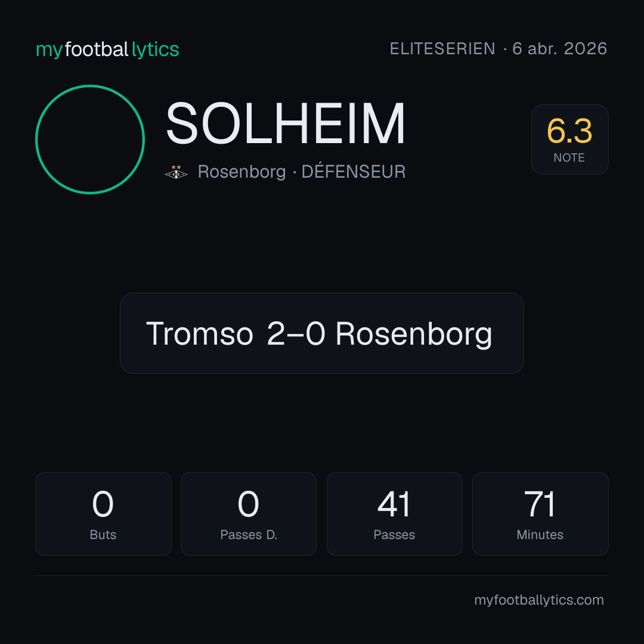This screenshot has width=644, height=644.
Task: Select the SOLHEIM player name heading
Action: [286, 123]
